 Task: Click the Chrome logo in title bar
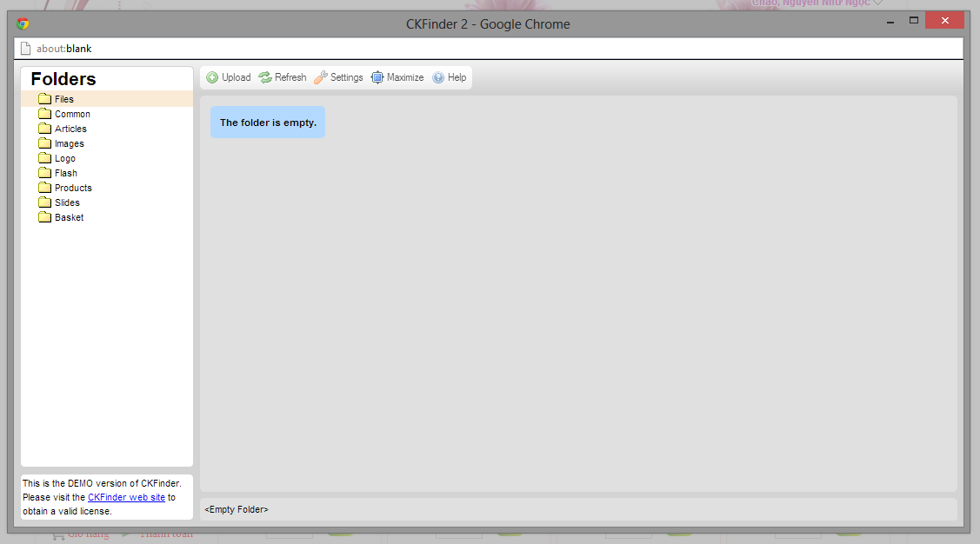(23, 23)
